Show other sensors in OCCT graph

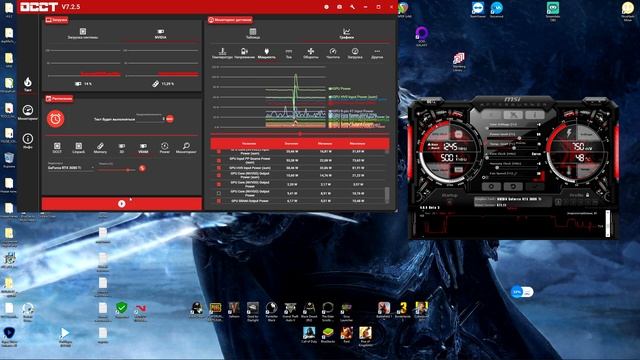point(377,53)
